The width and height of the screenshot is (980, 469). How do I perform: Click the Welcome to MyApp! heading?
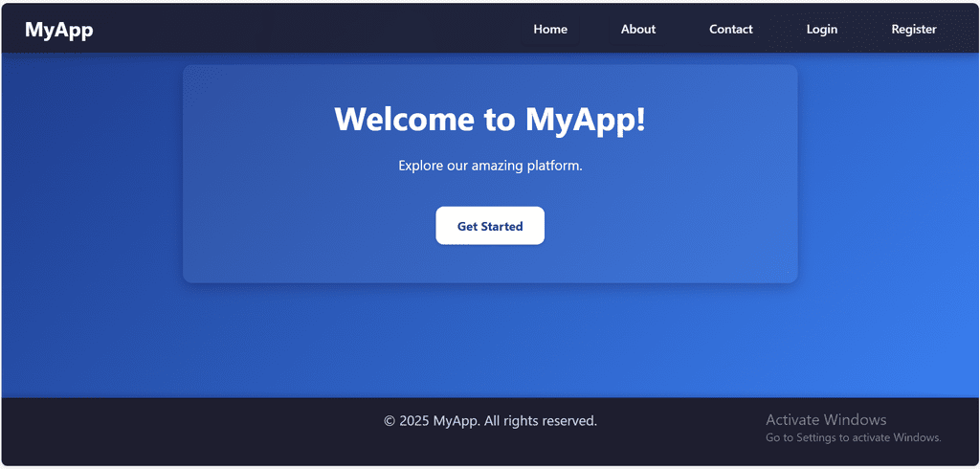pyautogui.click(x=490, y=118)
